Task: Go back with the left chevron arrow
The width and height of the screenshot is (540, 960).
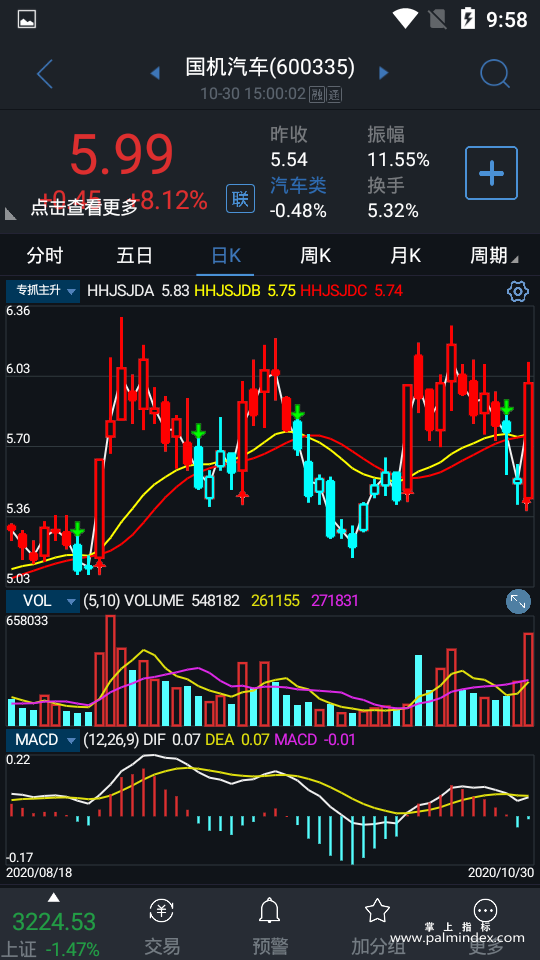Action: coord(45,74)
